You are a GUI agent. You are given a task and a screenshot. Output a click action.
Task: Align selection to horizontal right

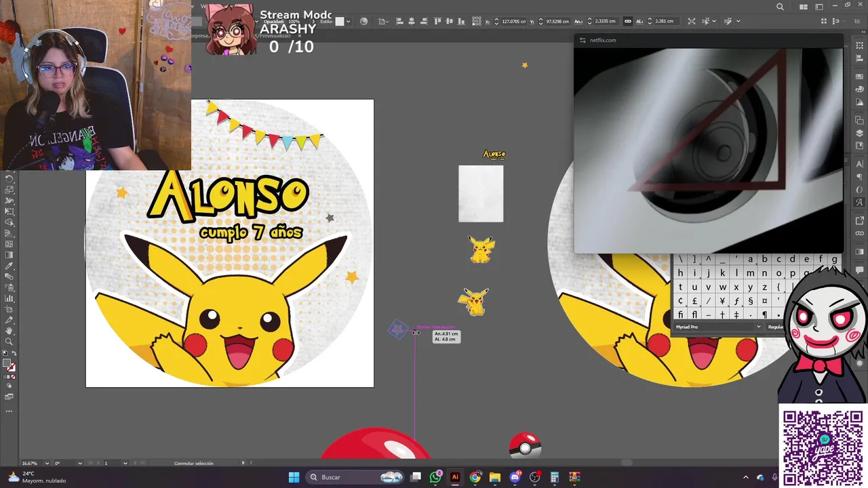[x=422, y=21]
